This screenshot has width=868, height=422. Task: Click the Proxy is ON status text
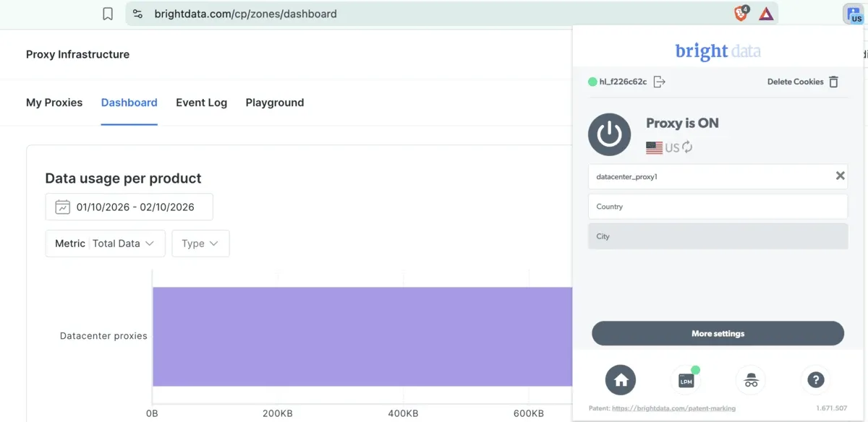(x=682, y=123)
